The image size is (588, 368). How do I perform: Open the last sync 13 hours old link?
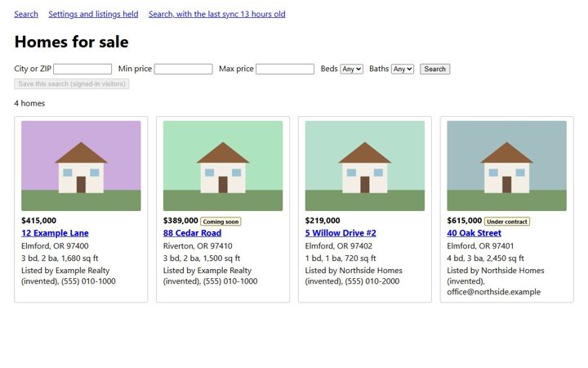[x=216, y=14]
